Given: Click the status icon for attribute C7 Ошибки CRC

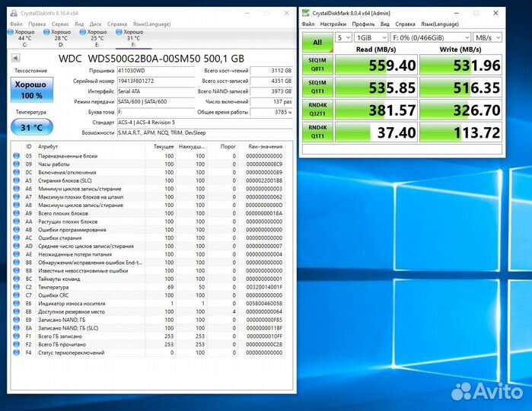Looking at the screenshot, I should (x=16, y=295).
